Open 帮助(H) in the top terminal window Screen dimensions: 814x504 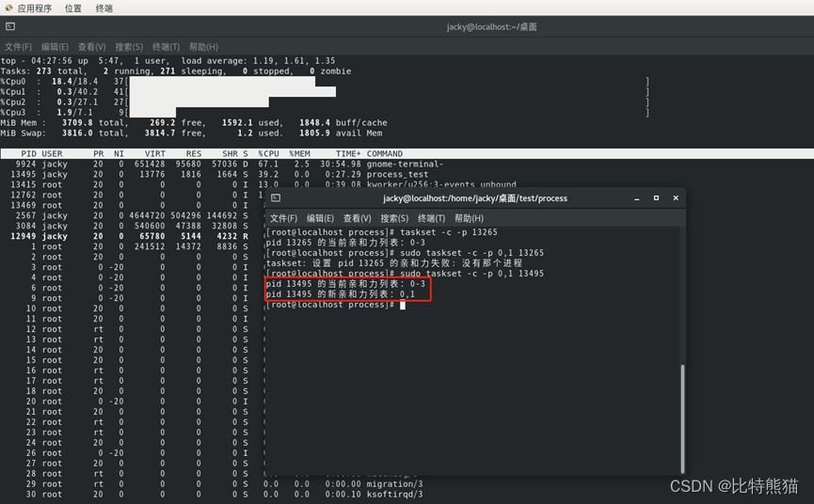pos(203,47)
